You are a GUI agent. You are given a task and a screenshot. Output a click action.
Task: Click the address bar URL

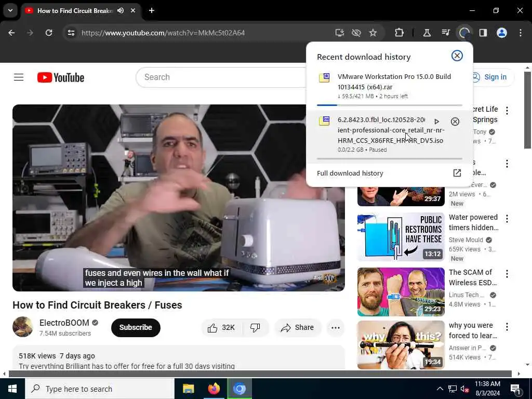[163, 33]
